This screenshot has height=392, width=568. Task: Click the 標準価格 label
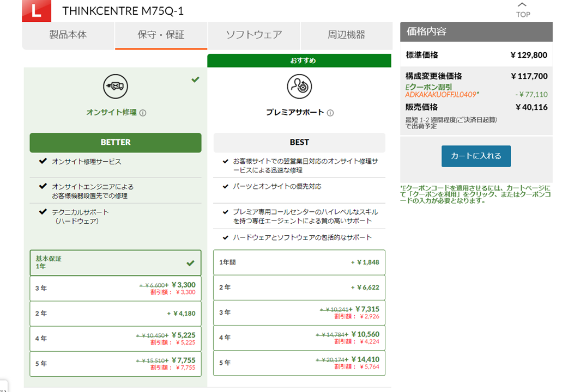(422, 55)
